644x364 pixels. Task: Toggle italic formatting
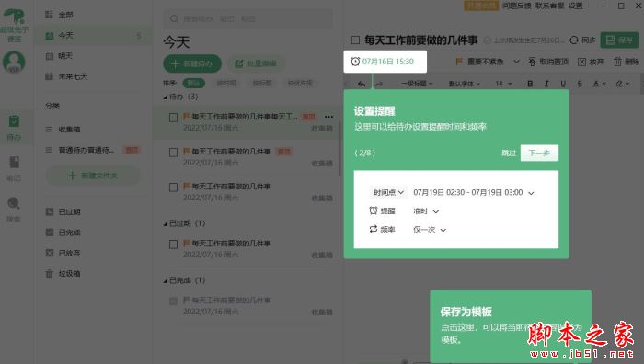[546, 84]
